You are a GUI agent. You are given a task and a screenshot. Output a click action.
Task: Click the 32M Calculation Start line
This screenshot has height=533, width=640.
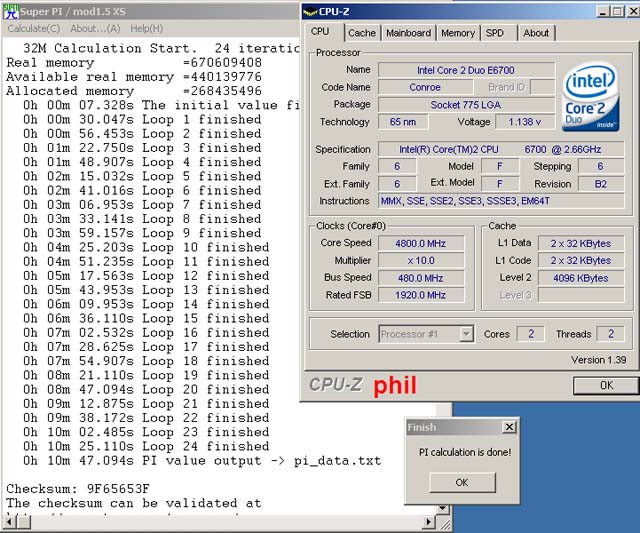click(x=161, y=48)
